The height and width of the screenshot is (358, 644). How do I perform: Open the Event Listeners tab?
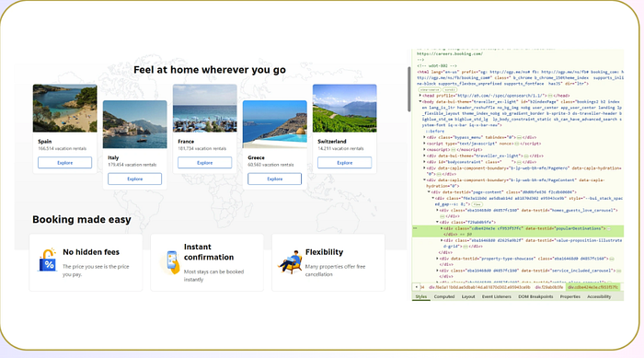(497, 296)
